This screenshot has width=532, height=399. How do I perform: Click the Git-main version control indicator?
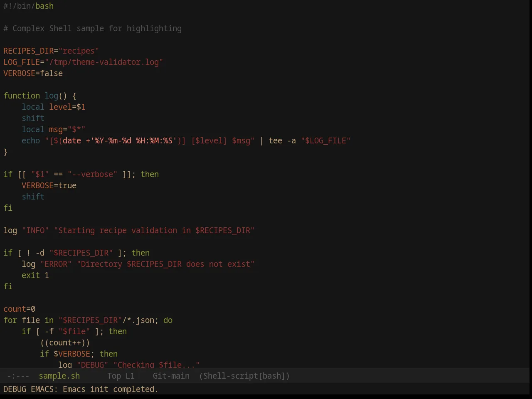(x=171, y=376)
